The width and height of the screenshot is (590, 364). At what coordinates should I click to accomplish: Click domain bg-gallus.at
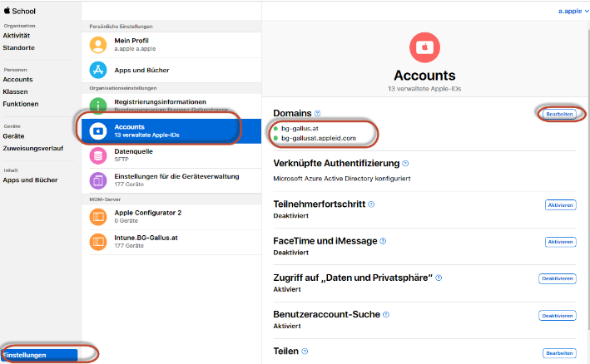[x=300, y=129]
